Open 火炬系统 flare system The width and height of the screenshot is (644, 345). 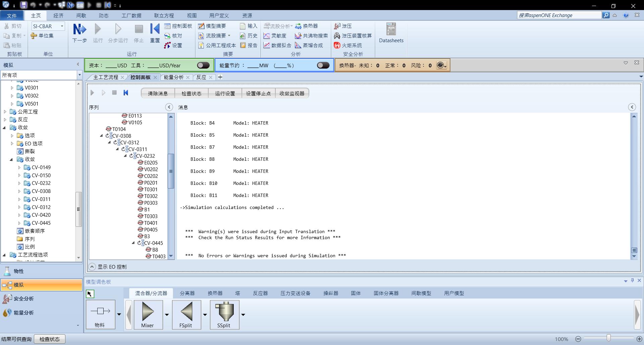(348, 46)
